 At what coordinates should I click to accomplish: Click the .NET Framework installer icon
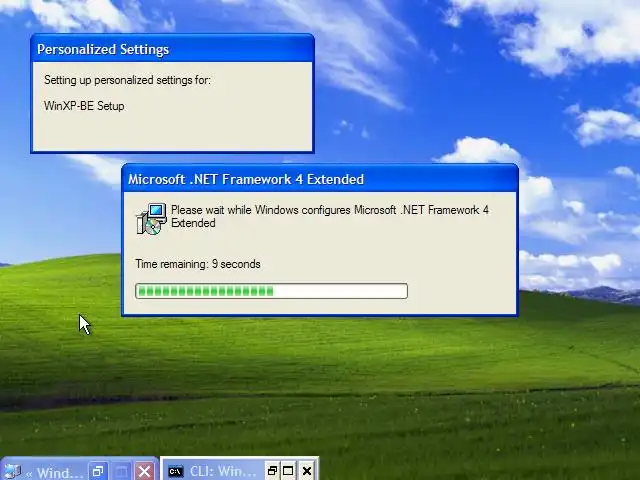[151, 219]
